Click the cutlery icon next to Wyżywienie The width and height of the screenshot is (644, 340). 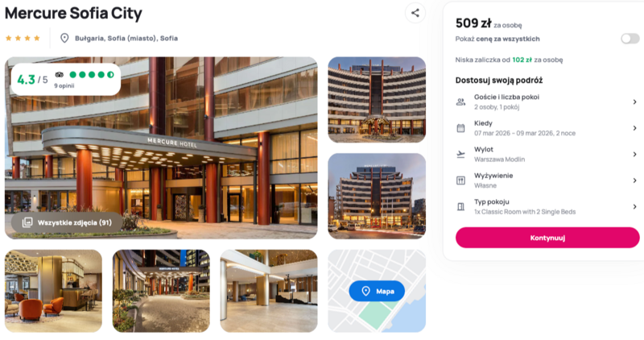[460, 180]
